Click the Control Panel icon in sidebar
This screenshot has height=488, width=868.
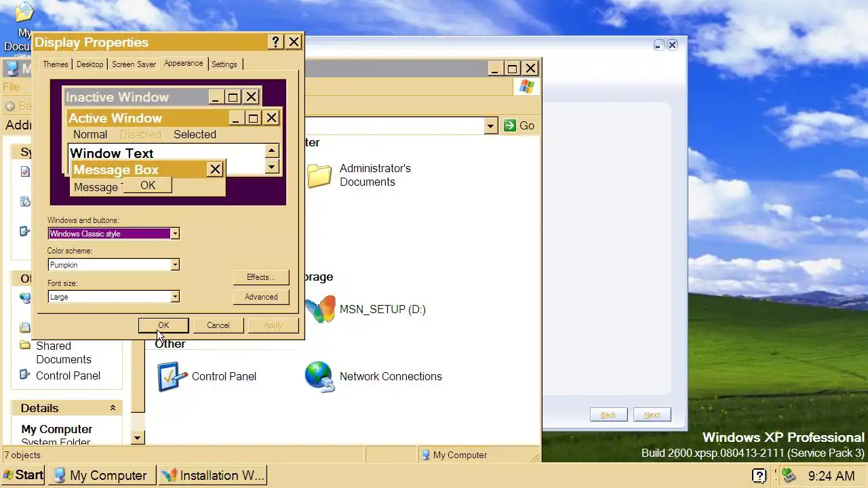coord(25,375)
